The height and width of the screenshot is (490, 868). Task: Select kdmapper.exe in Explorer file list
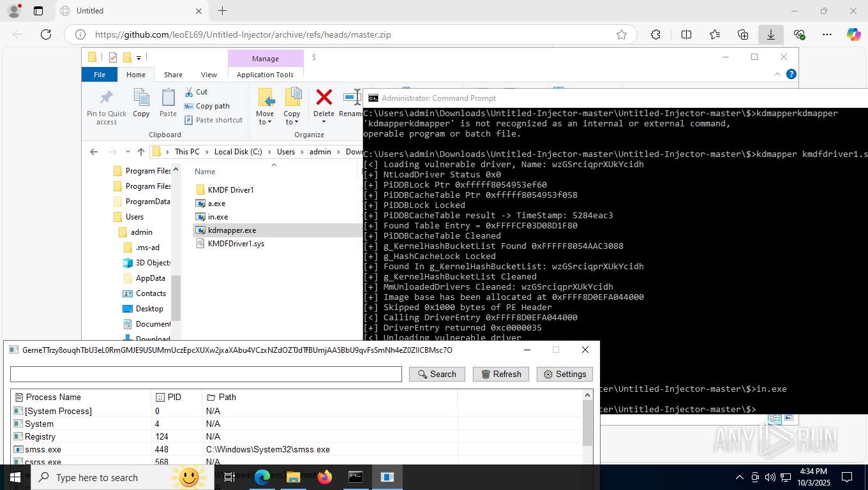click(232, 230)
